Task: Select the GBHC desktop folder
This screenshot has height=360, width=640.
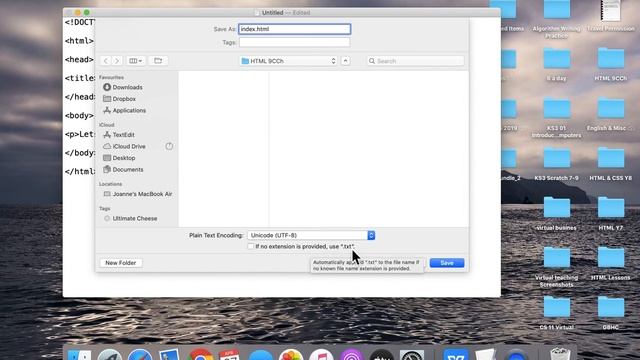Action: pos(611,313)
